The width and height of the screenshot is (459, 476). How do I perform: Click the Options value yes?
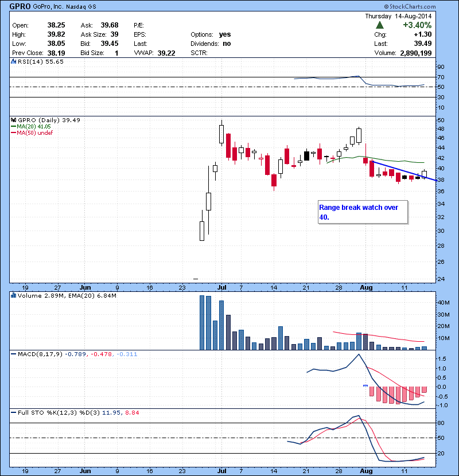tap(225, 34)
